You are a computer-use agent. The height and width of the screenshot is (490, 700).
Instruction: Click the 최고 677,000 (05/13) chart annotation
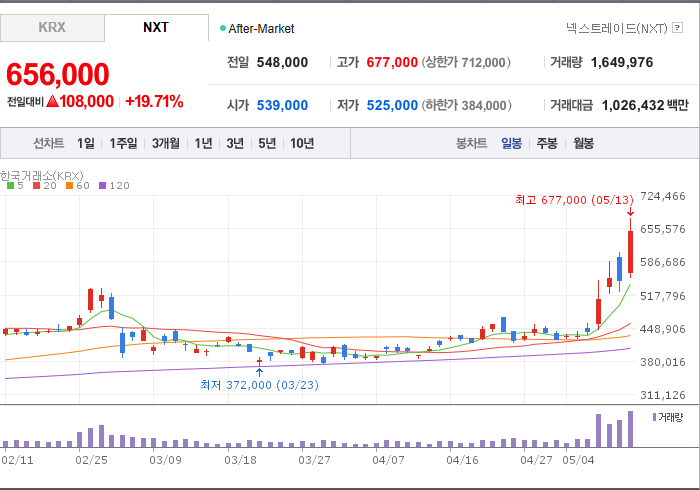[x=574, y=199]
